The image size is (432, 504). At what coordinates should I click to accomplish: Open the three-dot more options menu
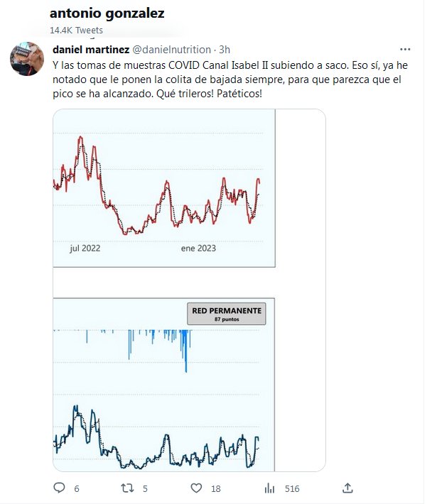click(x=405, y=50)
